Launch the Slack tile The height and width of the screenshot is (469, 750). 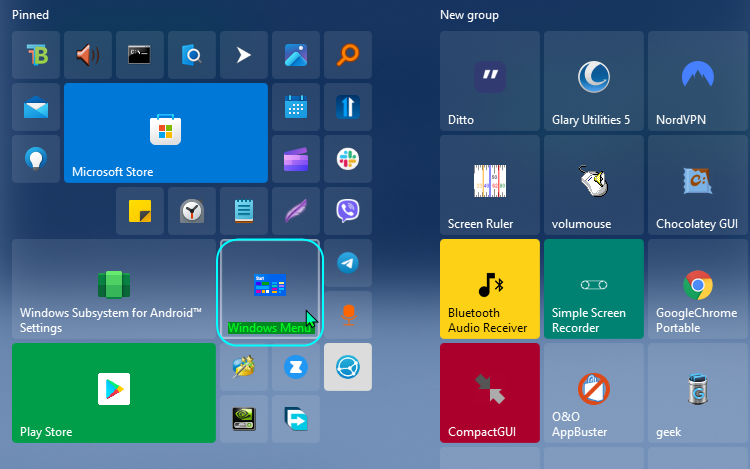point(348,159)
